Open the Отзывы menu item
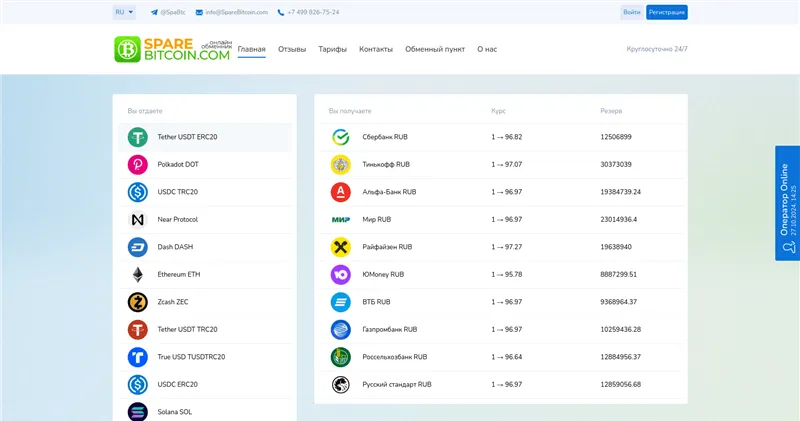The height and width of the screenshot is (421, 800). pyautogui.click(x=292, y=49)
